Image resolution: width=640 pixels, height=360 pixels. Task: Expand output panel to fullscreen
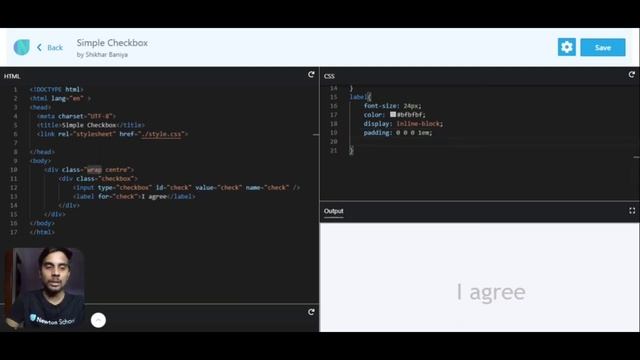pyautogui.click(x=632, y=211)
